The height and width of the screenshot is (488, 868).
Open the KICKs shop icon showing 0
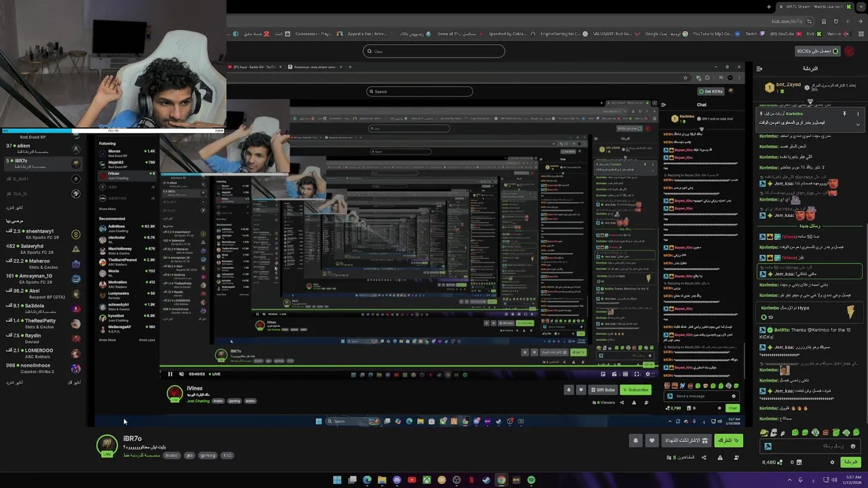(796, 462)
